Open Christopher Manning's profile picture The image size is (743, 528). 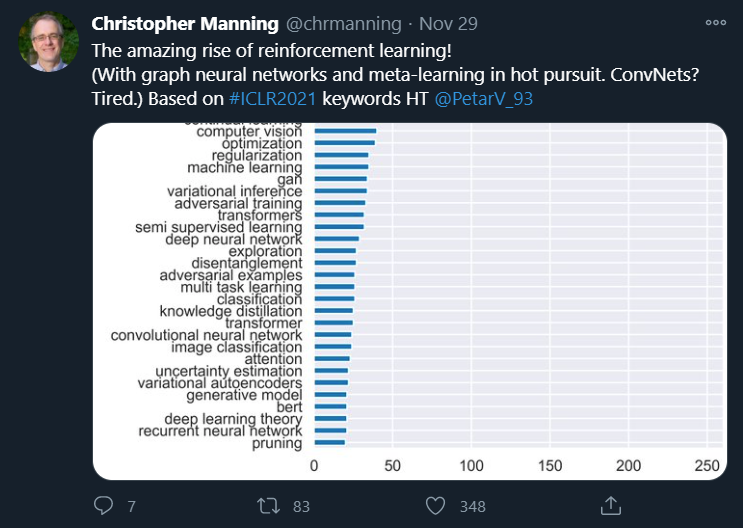click(x=49, y=42)
